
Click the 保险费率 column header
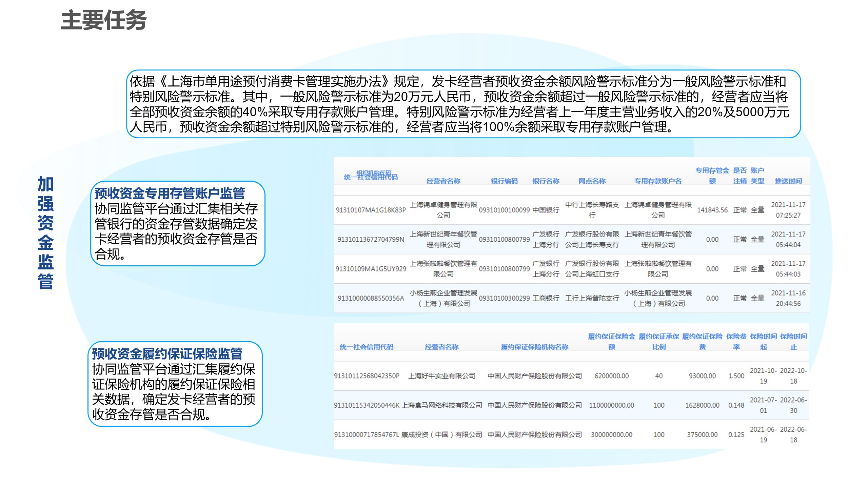tap(736, 342)
